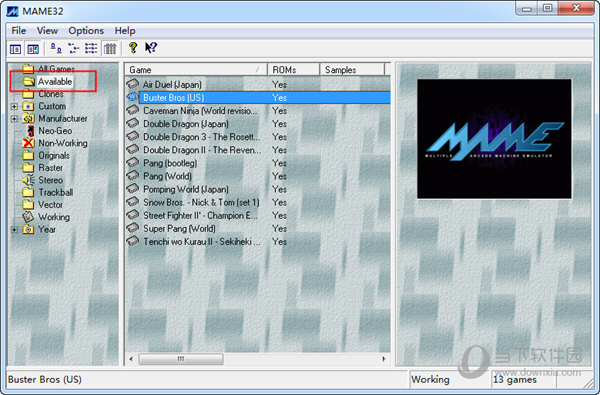The height and width of the screenshot is (395, 600).
Task: Select Buster Bros (US) game name
Action: point(173,98)
